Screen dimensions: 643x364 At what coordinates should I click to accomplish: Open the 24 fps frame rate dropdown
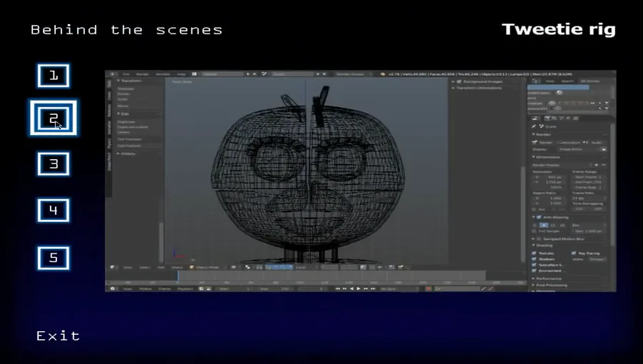(588, 198)
